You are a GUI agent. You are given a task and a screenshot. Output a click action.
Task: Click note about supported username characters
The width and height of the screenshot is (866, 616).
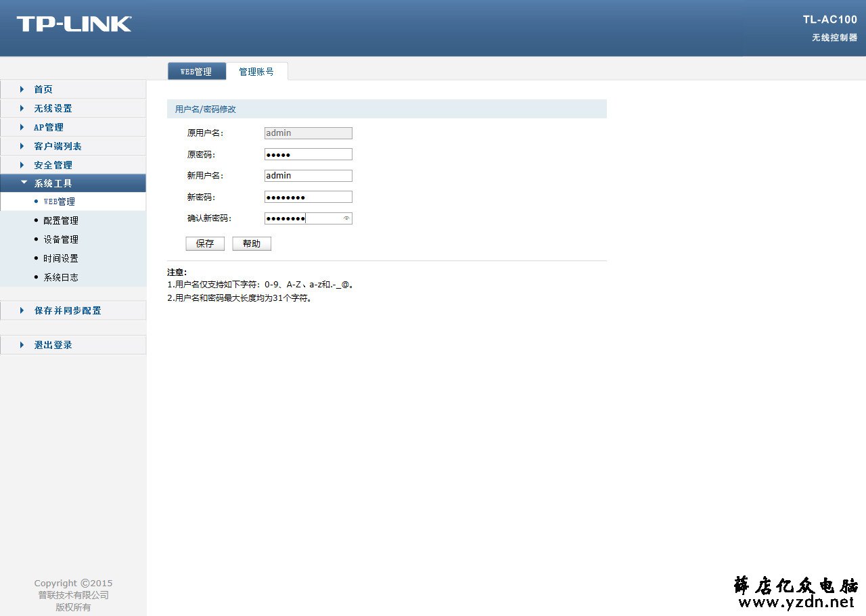click(261, 285)
